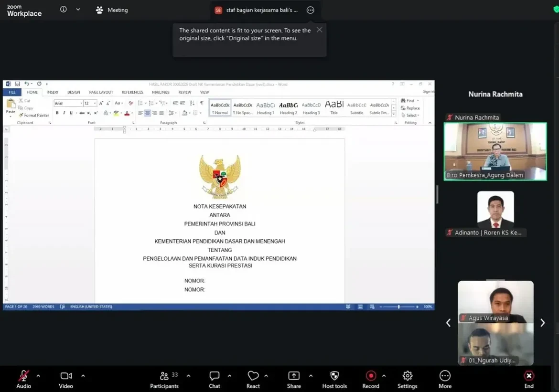Apply the Heading 1 style

point(266,108)
